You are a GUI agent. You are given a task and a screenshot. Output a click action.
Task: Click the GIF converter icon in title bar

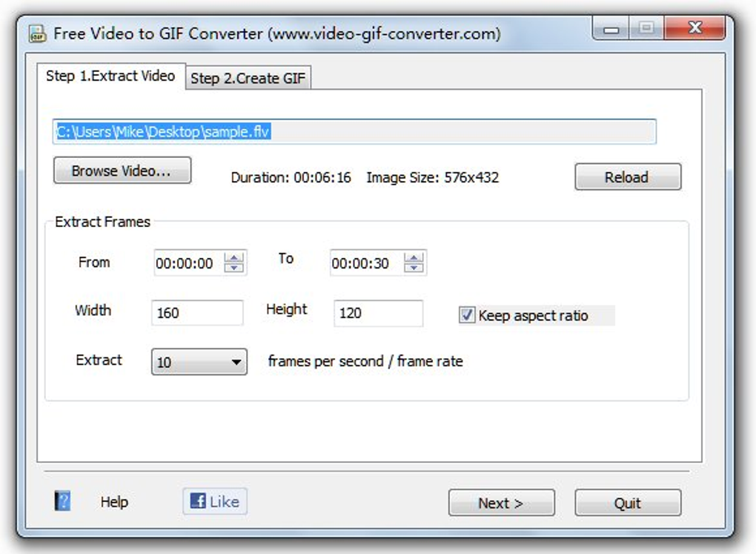(x=36, y=32)
